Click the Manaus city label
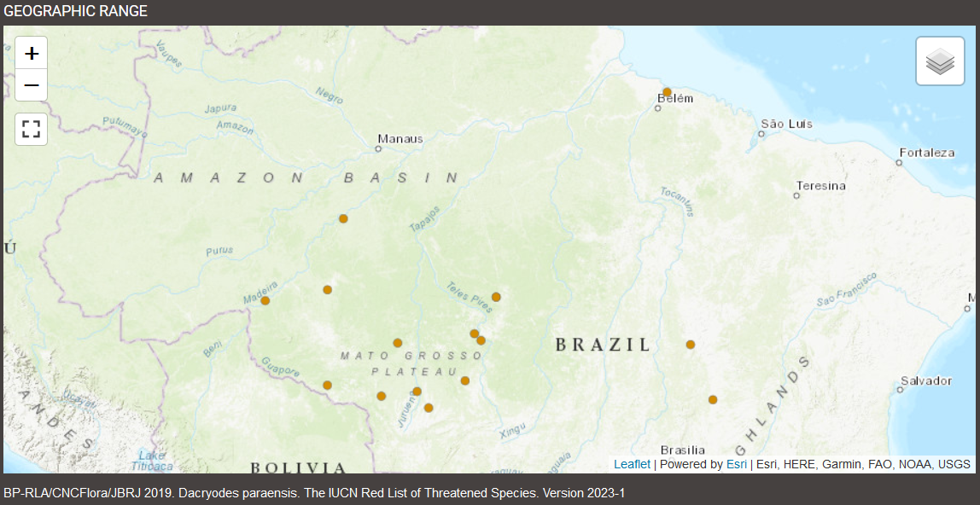This screenshot has height=505, width=980. coord(400,139)
